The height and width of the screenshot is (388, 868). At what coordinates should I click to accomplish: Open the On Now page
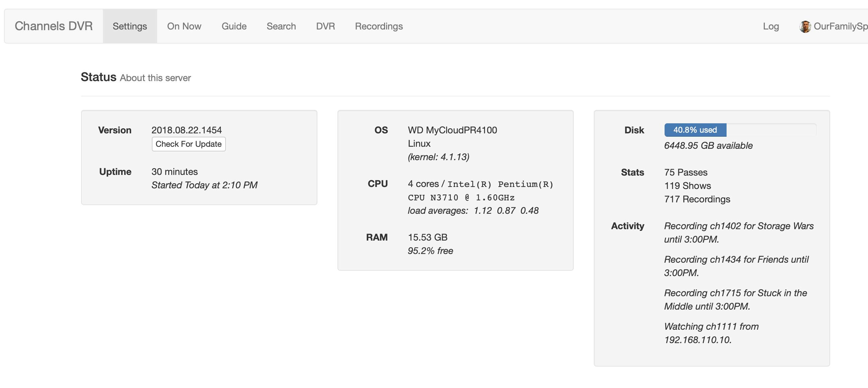coord(184,26)
